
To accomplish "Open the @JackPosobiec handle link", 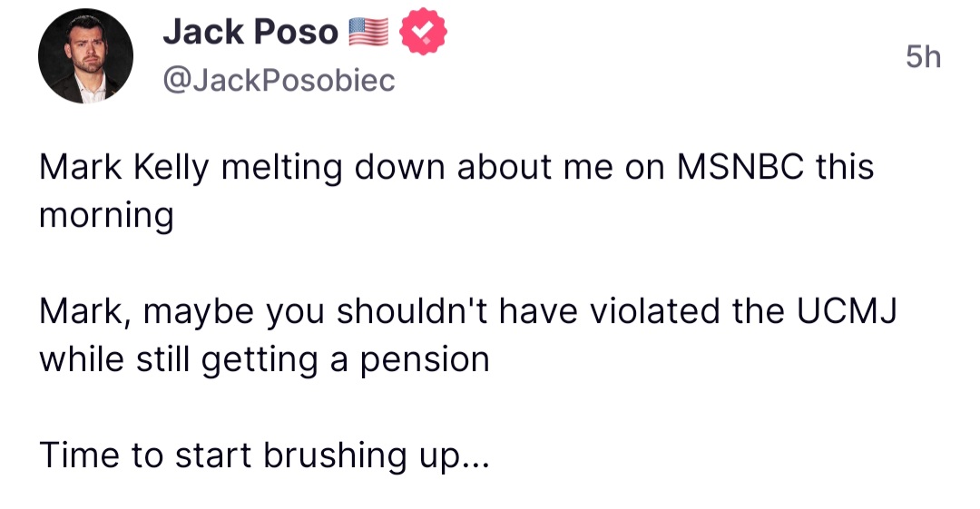I will coord(279,81).
